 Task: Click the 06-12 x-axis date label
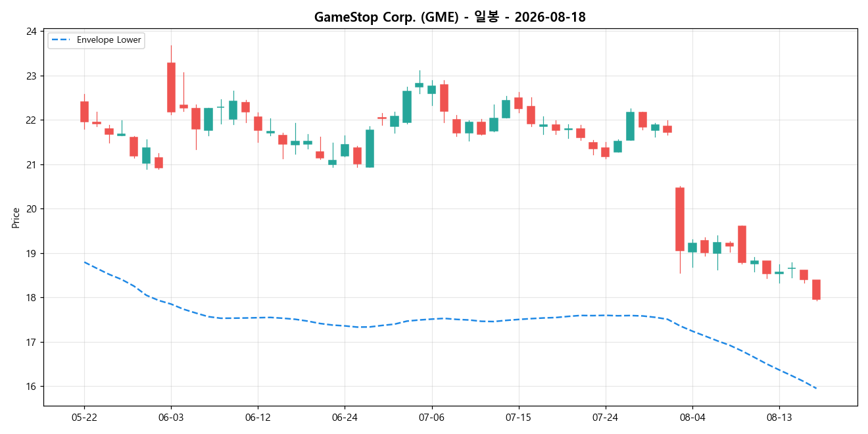click(x=258, y=418)
